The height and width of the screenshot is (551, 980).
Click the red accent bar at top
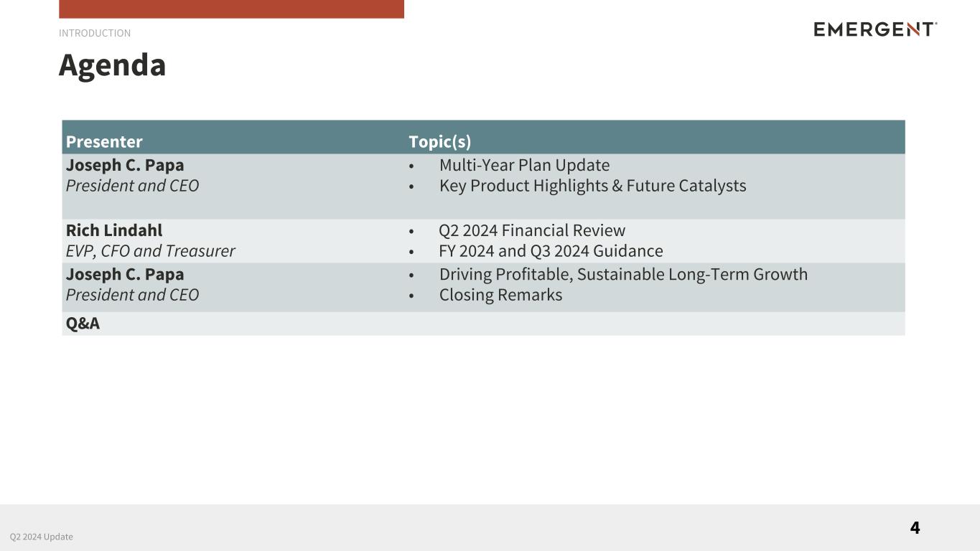[231, 9]
